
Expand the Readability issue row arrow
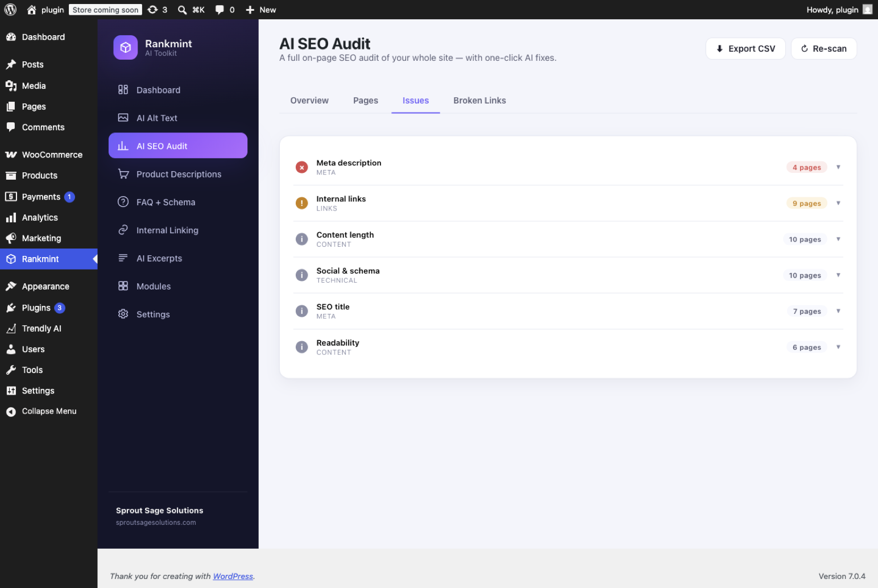click(838, 347)
